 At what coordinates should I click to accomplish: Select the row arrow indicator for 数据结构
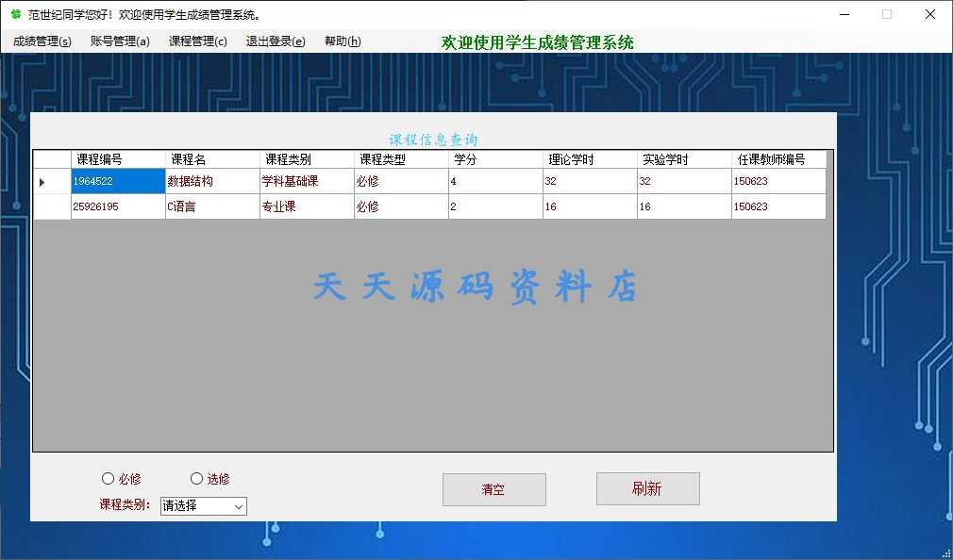coord(52,182)
